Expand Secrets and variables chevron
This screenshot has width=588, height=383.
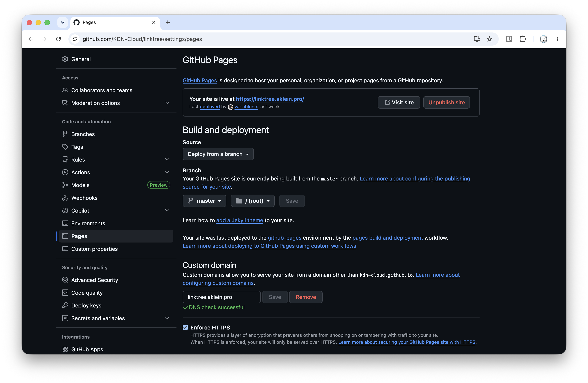pyautogui.click(x=167, y=318)
